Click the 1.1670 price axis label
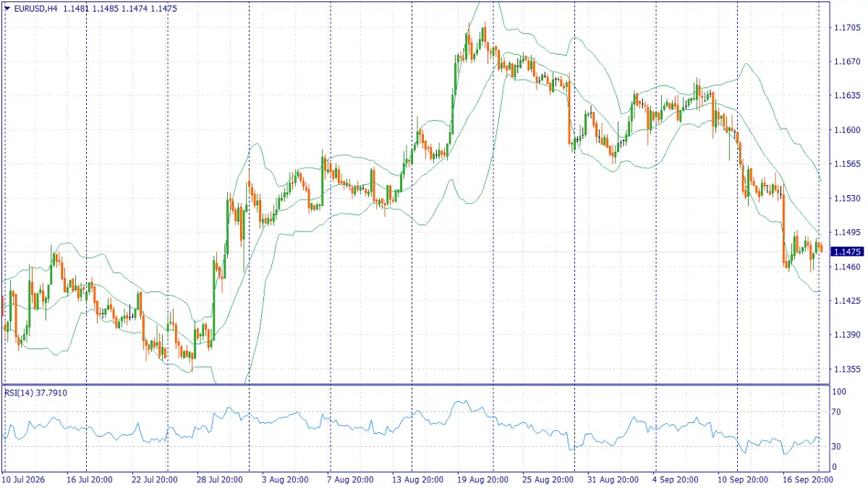Viewport: 868px width, 488px height. click(x=846, y=62)
